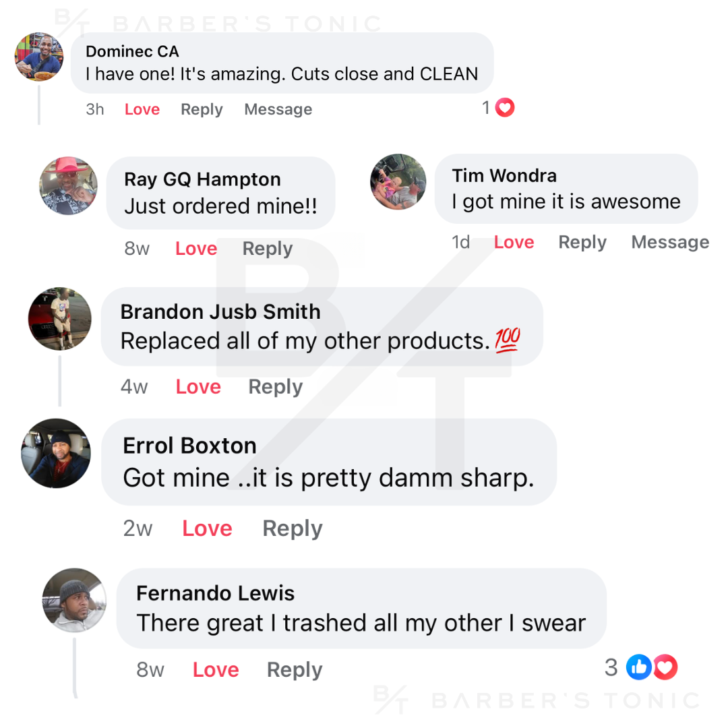Click the blue thumbs-up reaction on Fernando Lewis's comment

click(x=638, y=667)
